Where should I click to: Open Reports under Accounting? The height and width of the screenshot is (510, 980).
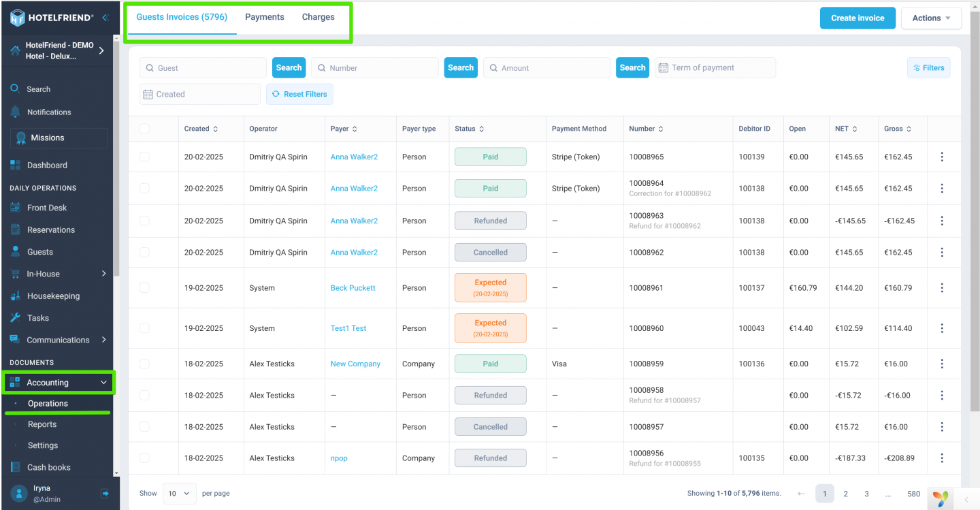(42, 425)
